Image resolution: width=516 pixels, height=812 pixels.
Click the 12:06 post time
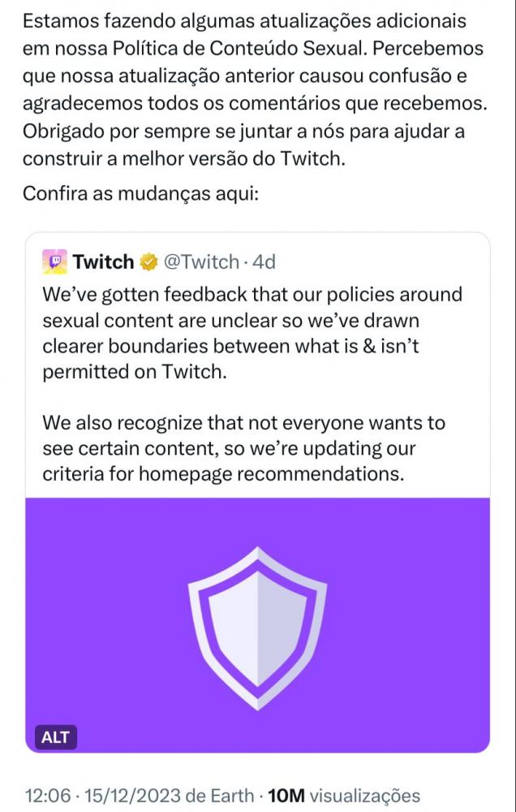47,795
